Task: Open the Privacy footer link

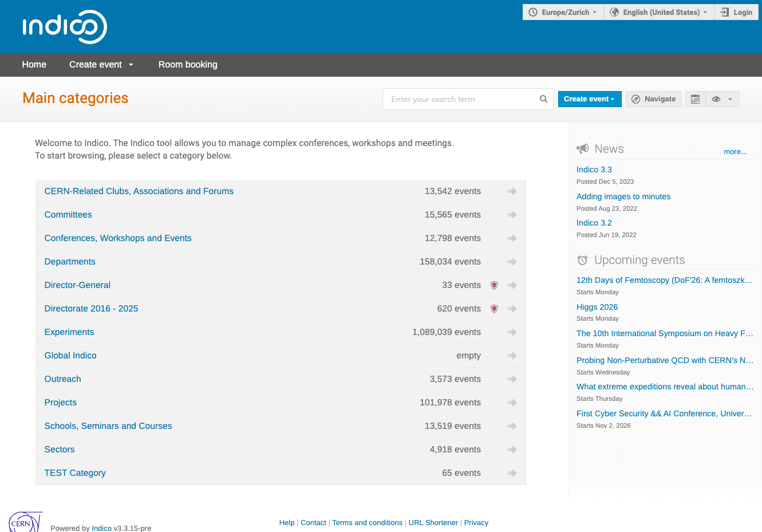Action: click(x=476, y=523)
